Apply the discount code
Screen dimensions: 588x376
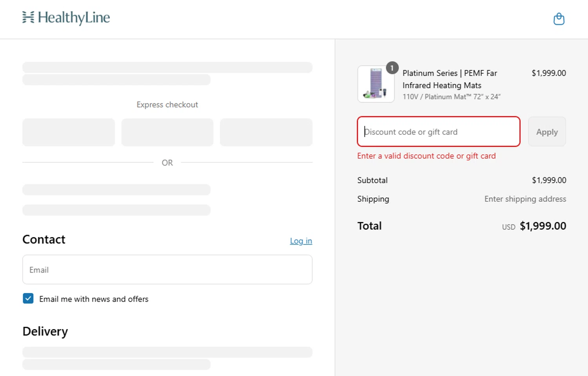547,132
